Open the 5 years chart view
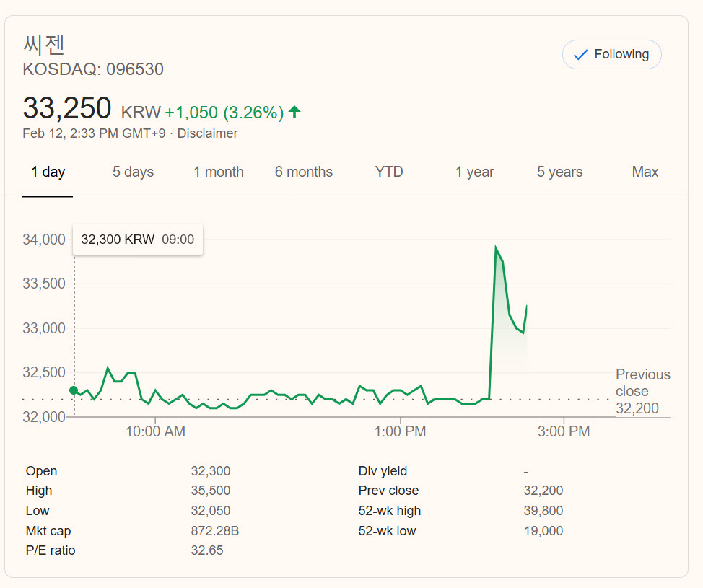 [x=559, y=172]
